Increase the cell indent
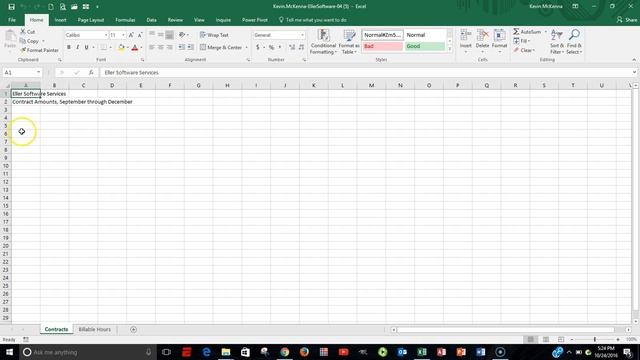 191,47
